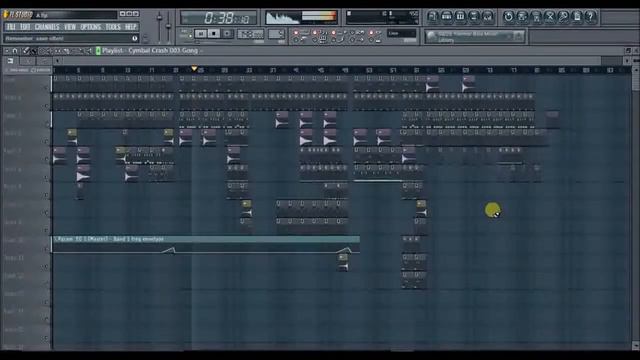Click the output peak meter
Image resolution: width=640 pixels, height=360 pixels.
point(319,17)
